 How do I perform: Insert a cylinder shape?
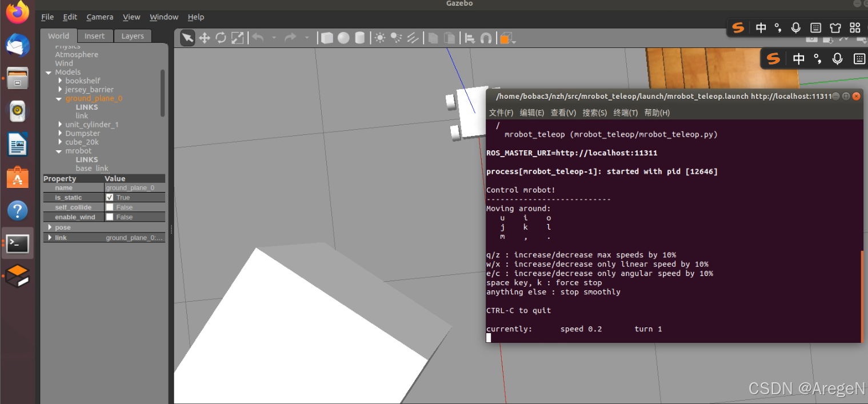coord(359,38)
